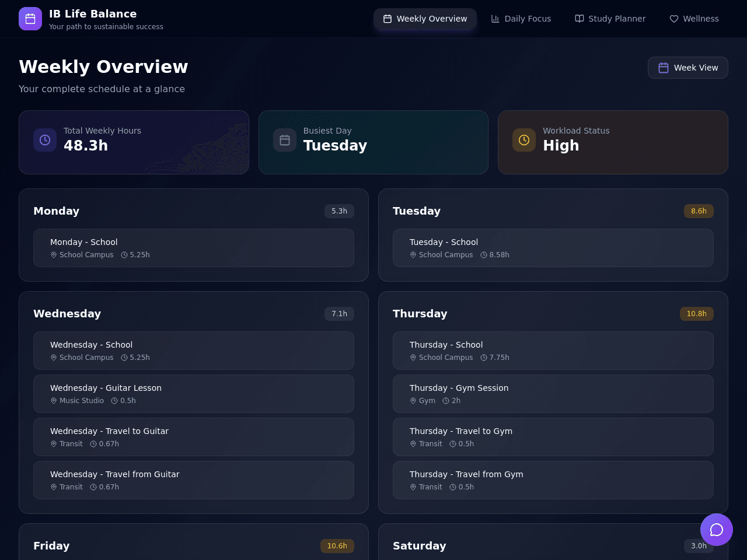Click the IB Life Balance logo icon
The image size is (747, 560).
click(x=30, y=19)
